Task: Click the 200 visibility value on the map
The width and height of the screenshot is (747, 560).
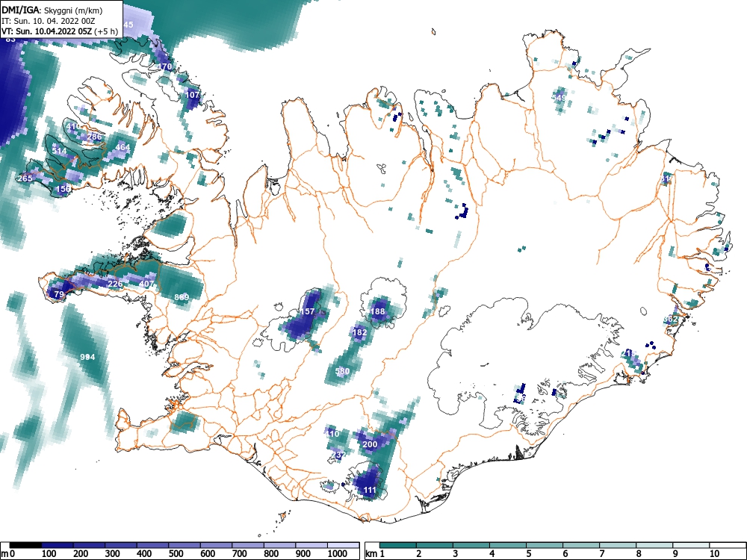Action: pyautogui.click(x=371, y=444)
